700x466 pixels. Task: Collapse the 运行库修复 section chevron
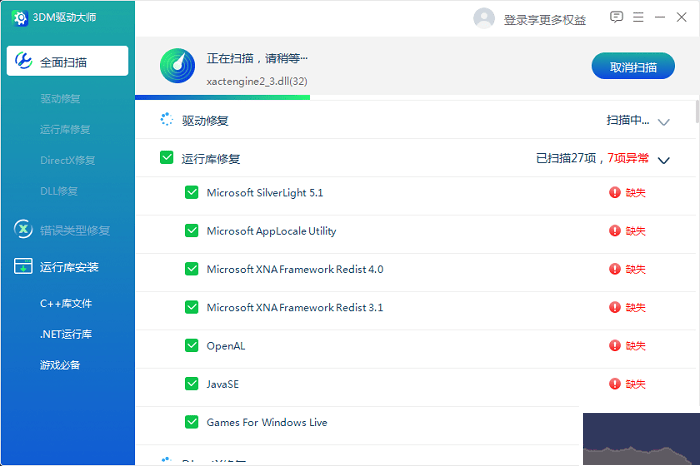pos(663,159)
